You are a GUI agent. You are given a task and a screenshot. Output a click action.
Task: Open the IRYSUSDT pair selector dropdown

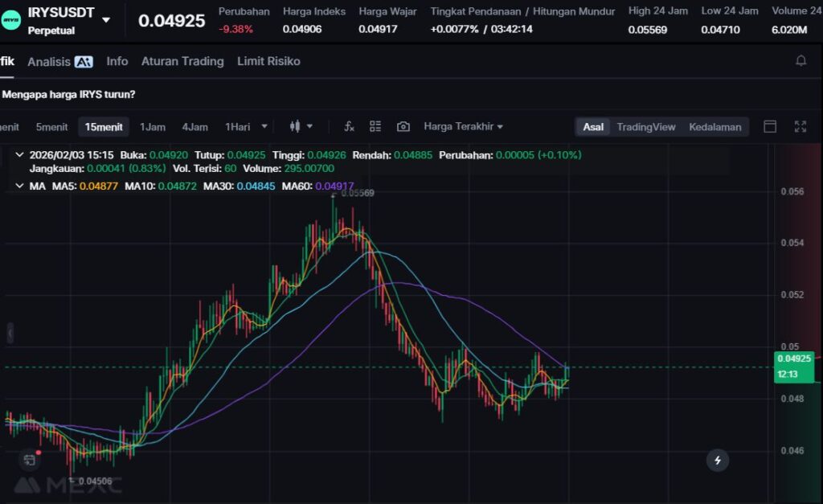(x=106, y=19)
